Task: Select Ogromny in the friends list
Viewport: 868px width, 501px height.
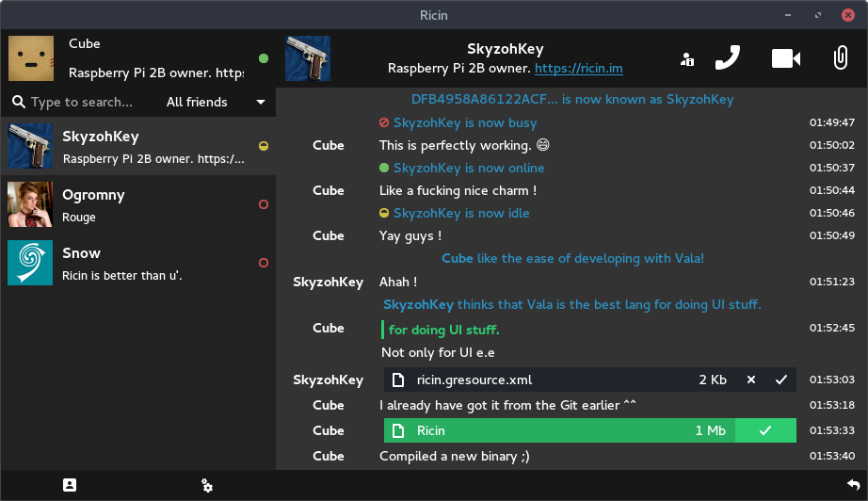Action: pyautogui.click(x=137, y=204)
